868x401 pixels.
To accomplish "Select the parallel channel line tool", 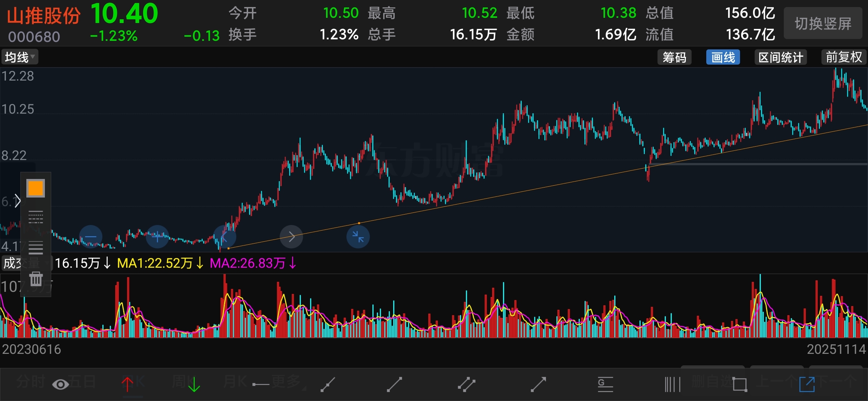I will [466, 384].
